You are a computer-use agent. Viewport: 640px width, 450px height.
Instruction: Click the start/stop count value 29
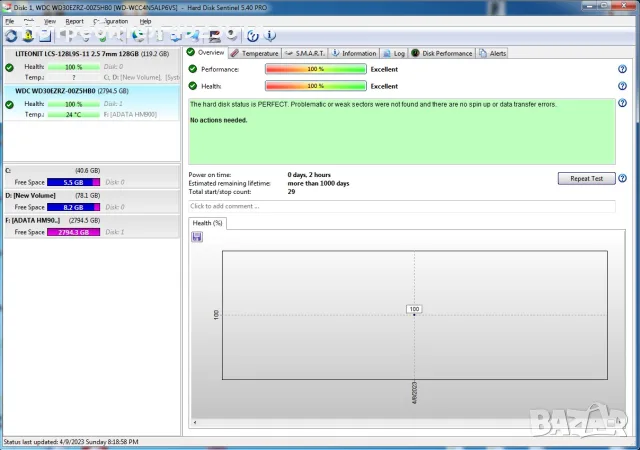click(x=291, y=192)
